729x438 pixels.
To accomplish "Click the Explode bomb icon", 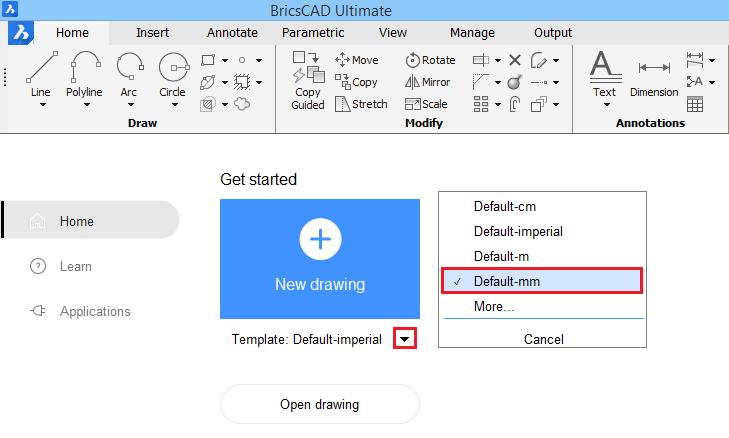I will (515, 82).
